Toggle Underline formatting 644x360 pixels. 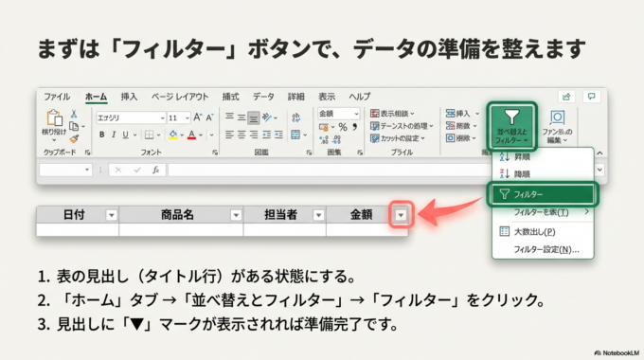(x=125, y=135)
